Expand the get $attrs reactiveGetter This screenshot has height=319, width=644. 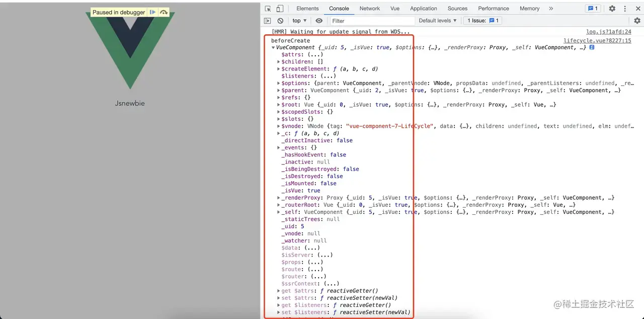279,291
